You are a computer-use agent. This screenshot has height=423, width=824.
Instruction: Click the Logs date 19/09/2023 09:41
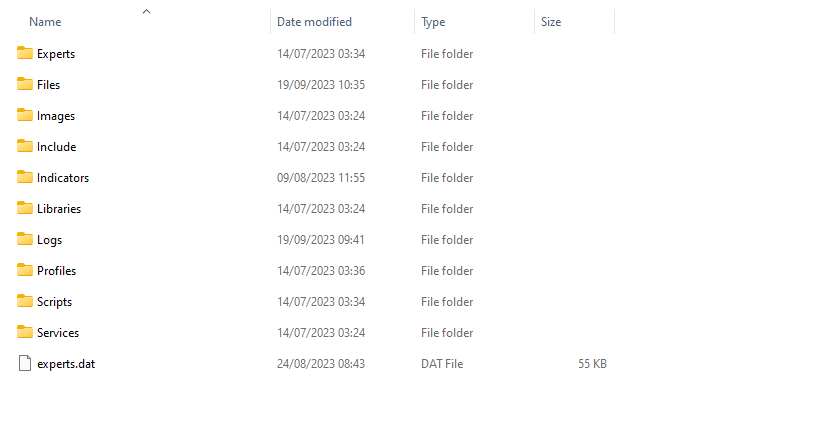coord(320,240)
